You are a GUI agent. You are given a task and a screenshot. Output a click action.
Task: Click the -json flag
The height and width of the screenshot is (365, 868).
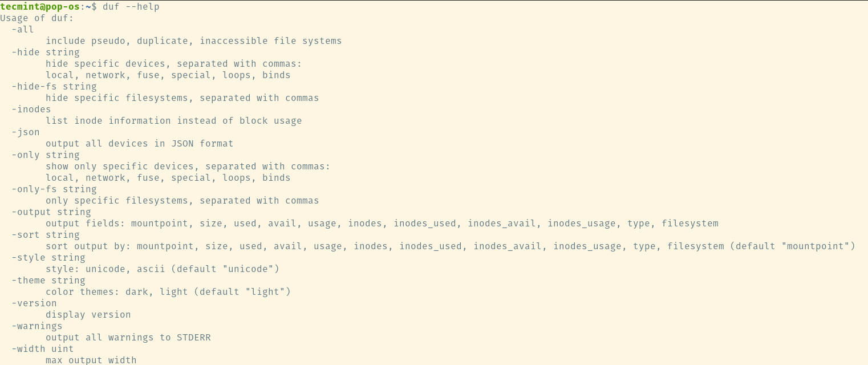(26, 132)
